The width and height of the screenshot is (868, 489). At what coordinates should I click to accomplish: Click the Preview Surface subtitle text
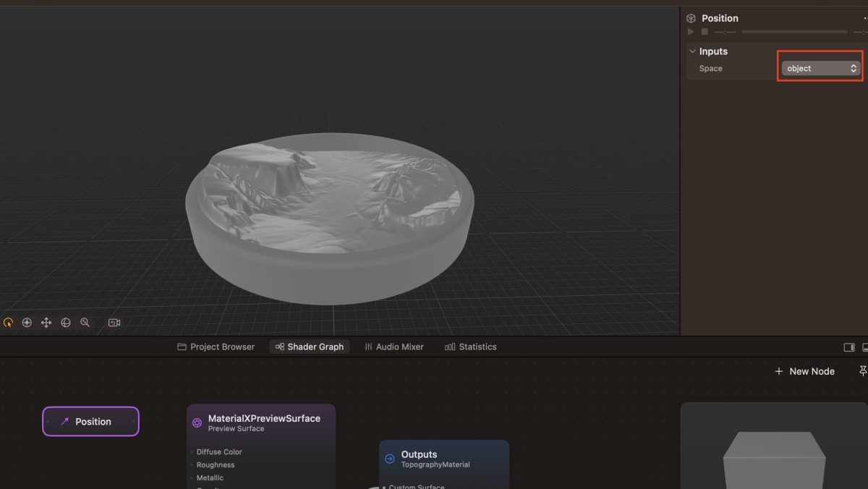point(236,429)
